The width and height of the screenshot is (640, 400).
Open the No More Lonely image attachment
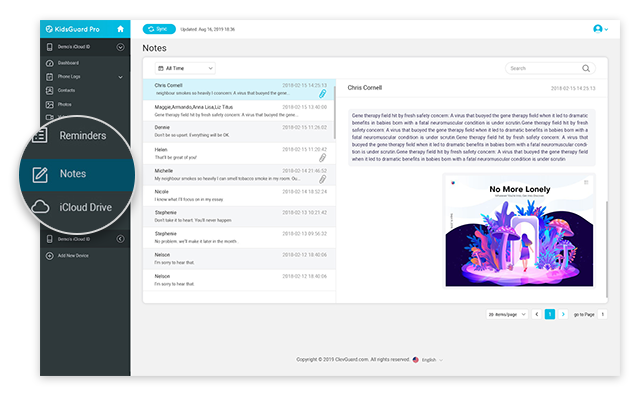519,231
